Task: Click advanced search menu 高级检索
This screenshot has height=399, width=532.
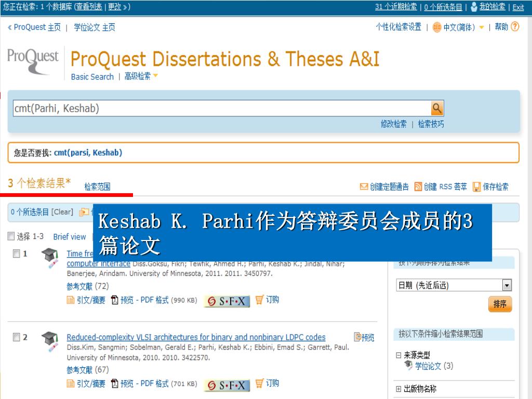Action: [x=137, y=76]
